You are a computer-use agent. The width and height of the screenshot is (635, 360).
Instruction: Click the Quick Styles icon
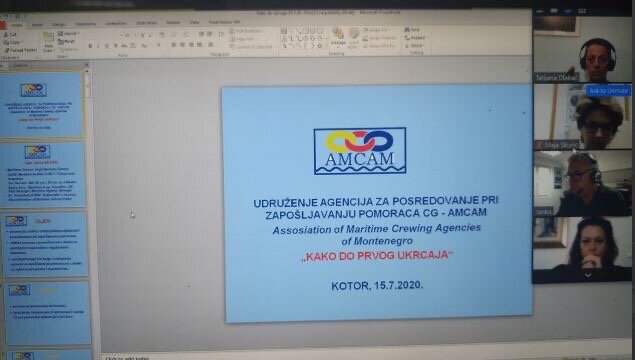tap(354, 37)
